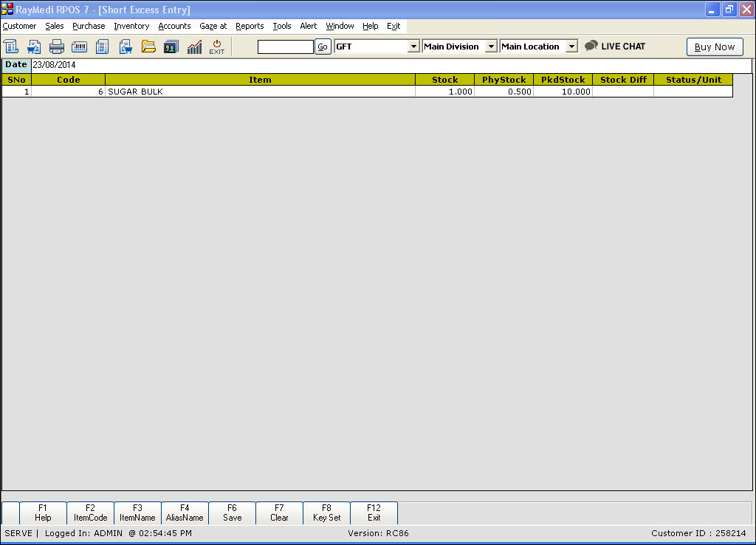Image resolution: width=756 pixels, height=545 pixels.
Task: Click the barcode label toolbar icon
Action: tap(80, 47)
